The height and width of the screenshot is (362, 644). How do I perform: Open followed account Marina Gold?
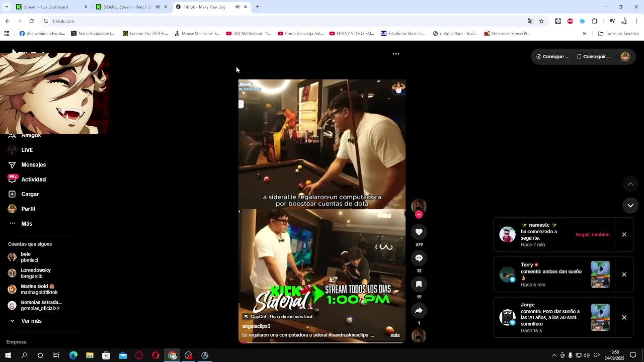pyautogui.click(x=38, y=290)
